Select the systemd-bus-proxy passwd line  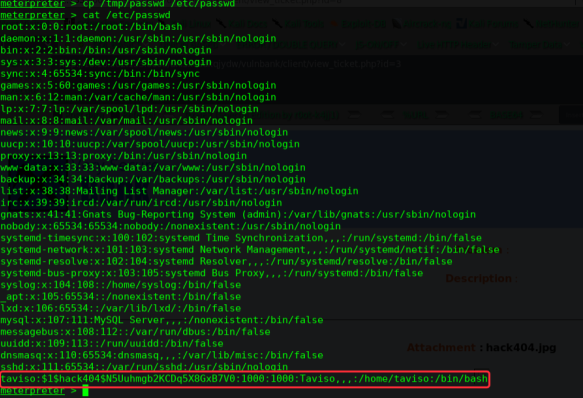(x=212, y=273)
